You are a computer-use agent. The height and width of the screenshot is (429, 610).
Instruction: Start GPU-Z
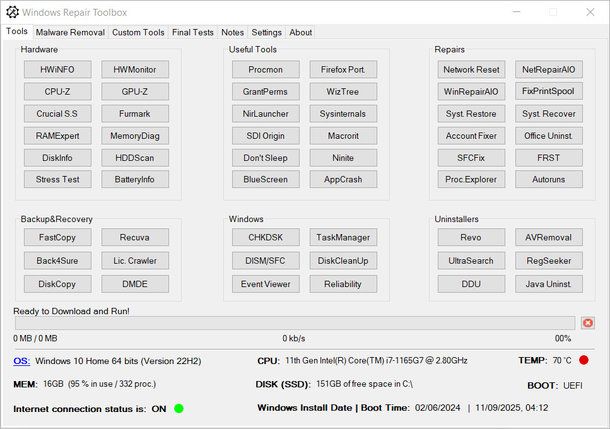[135, 92]
